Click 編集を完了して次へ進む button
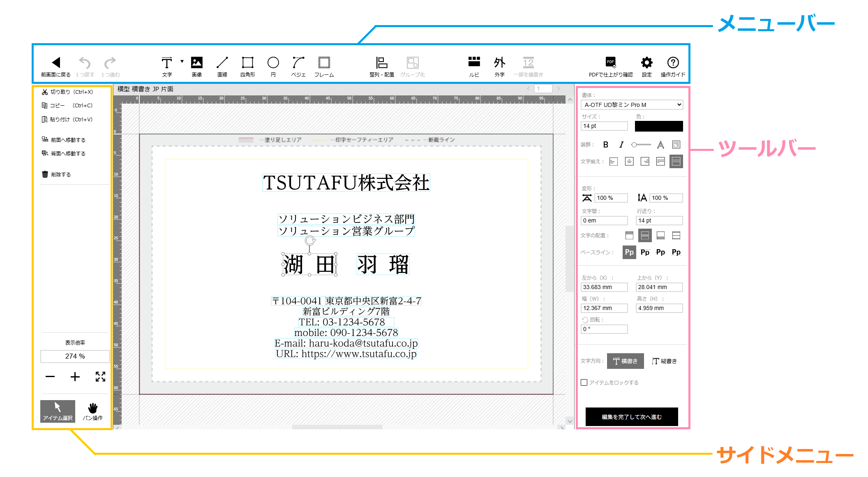 coord(631,417)
